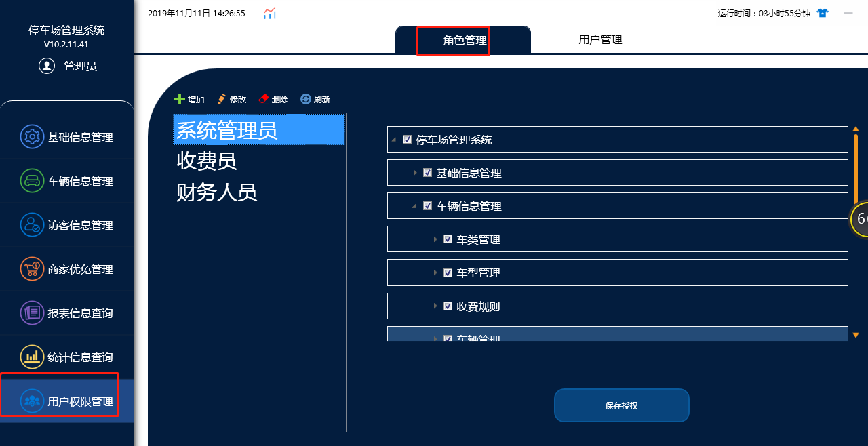Click the orange scrollbar thumb
This screenshot has height=446, width=868.
(x=856, y=169)
